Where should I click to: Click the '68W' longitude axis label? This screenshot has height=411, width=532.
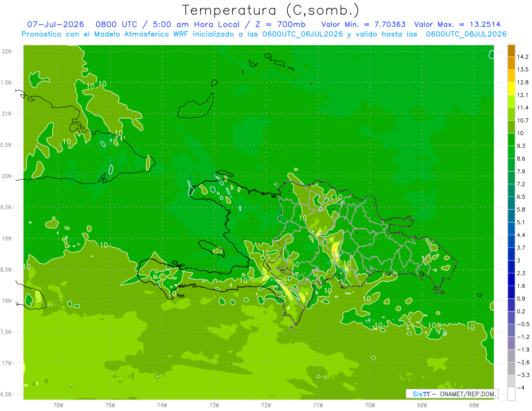tap(474, 406)
